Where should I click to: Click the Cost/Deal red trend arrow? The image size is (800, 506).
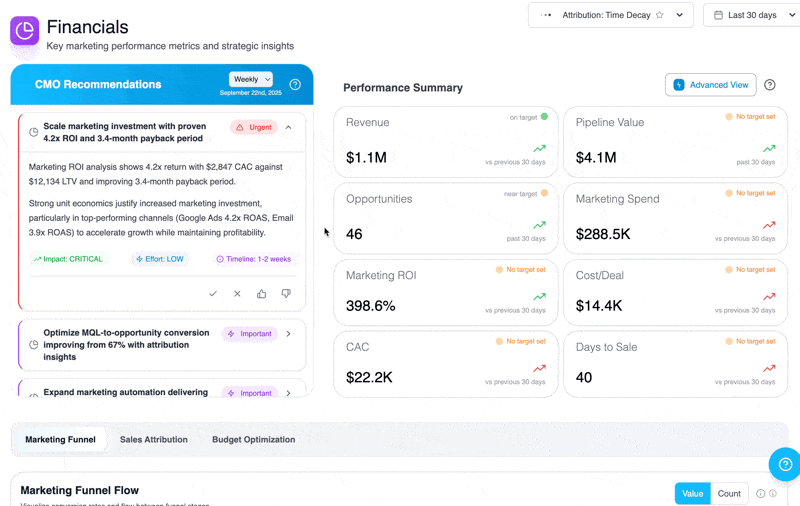pyautogui.click(x=769, y=296)
